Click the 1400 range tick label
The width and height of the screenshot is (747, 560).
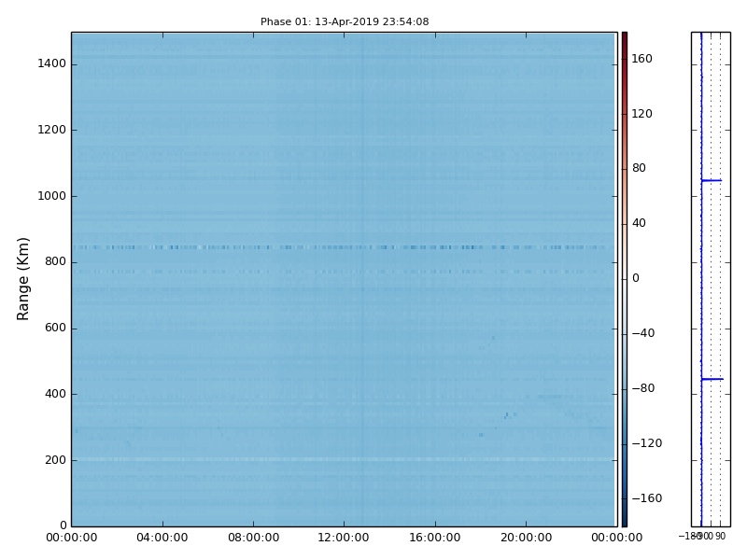pyautogui.click(x=50, y=64)
